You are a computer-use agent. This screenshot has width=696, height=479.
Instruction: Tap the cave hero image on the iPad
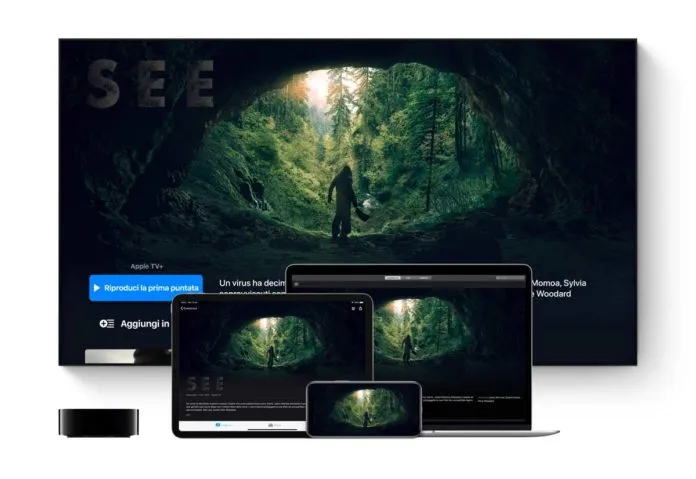[272, 340]
